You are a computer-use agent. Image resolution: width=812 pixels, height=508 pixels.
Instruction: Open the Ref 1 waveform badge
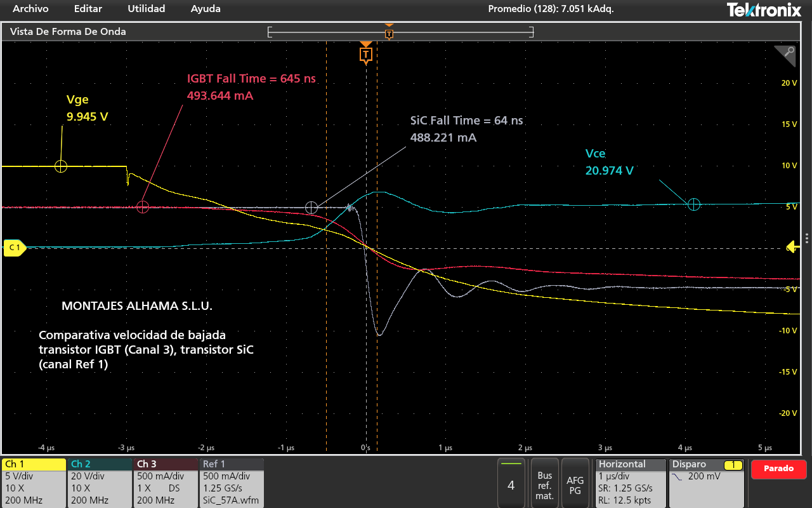[x=232, y=483]
